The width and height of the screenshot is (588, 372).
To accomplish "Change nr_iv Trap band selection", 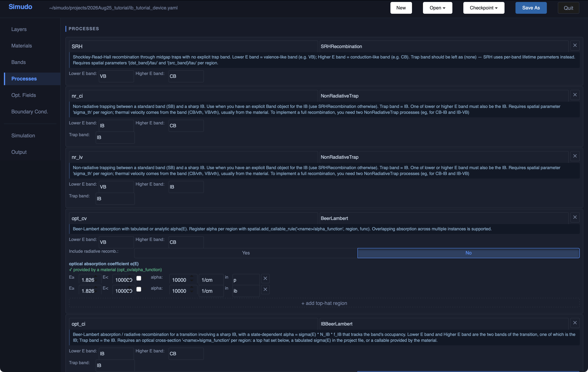I will coord(115,199).
